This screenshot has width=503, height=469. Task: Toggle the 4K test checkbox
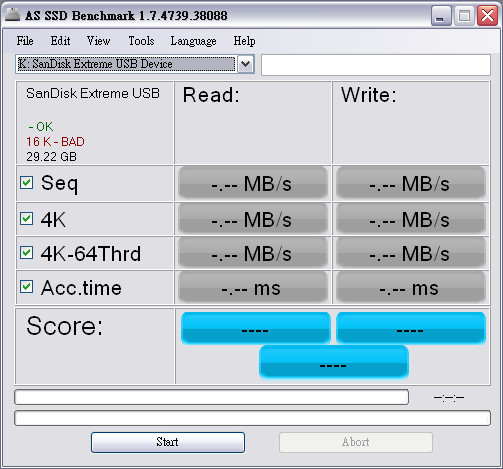pos(26,219)
